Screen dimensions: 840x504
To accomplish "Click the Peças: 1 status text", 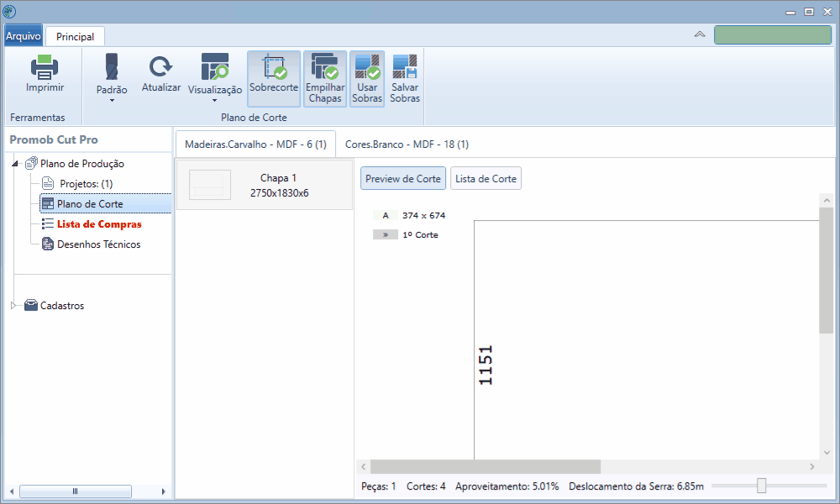I will tap(379, 486).
